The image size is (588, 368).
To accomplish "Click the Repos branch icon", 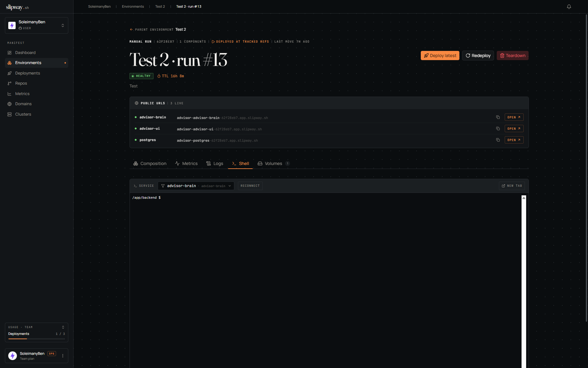I will (x=9, y=83).
